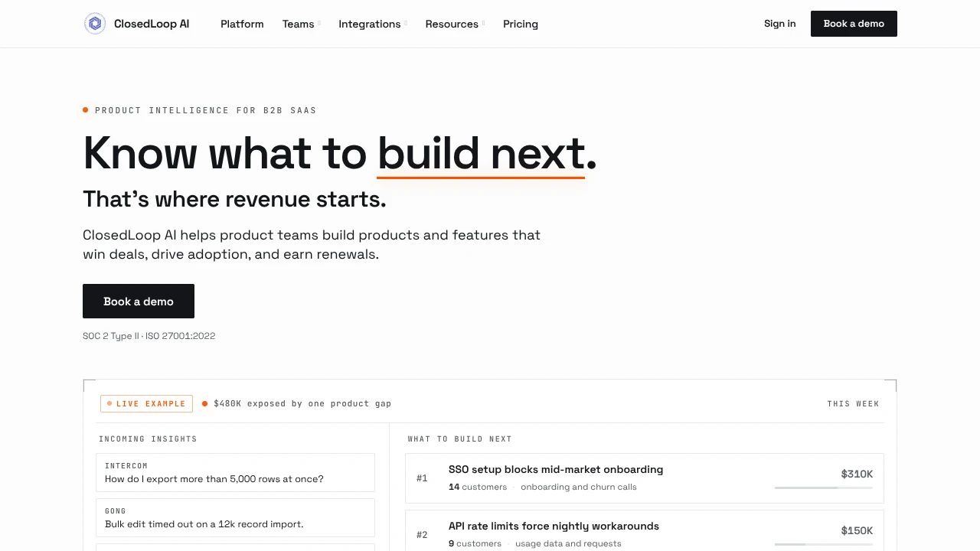Click "PRODUCT INTELLIGENCE FOR B2B SAAS" tagline

(x=206, y=110)
